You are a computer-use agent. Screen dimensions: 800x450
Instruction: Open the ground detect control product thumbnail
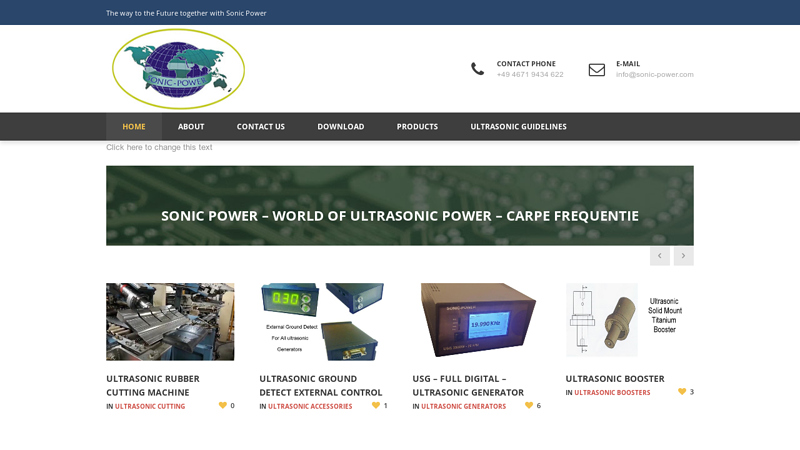click(x=323, y=322)
